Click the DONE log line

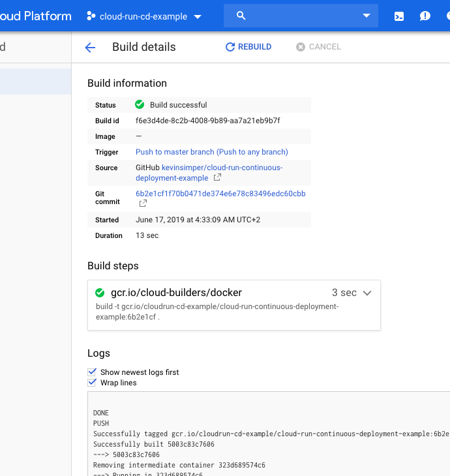pyautogui.click(x=101, y=413)
